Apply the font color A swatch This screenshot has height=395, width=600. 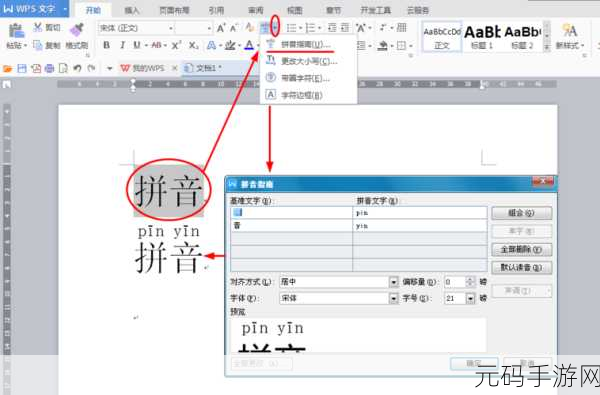click(x=249, y=45)
